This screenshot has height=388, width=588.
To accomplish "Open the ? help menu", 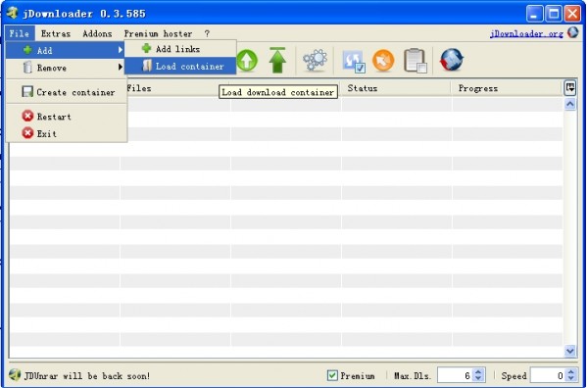I will [207, 33].
